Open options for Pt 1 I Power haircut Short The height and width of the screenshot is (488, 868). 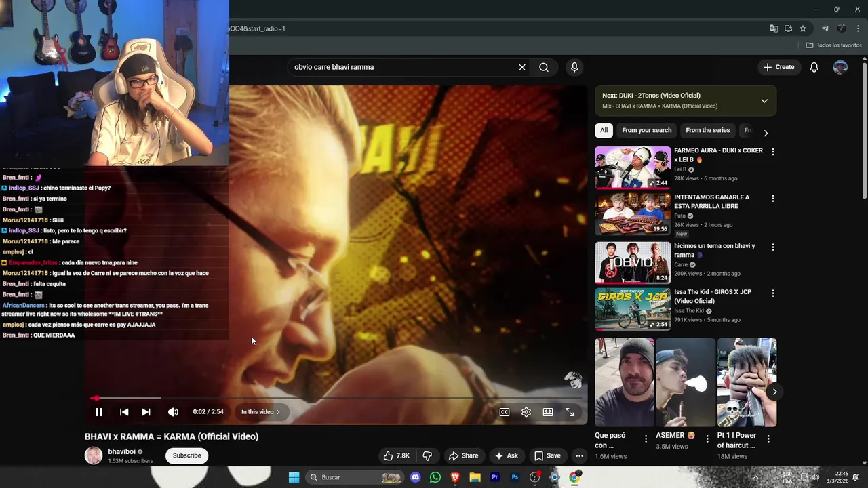(x=768, y=439)
